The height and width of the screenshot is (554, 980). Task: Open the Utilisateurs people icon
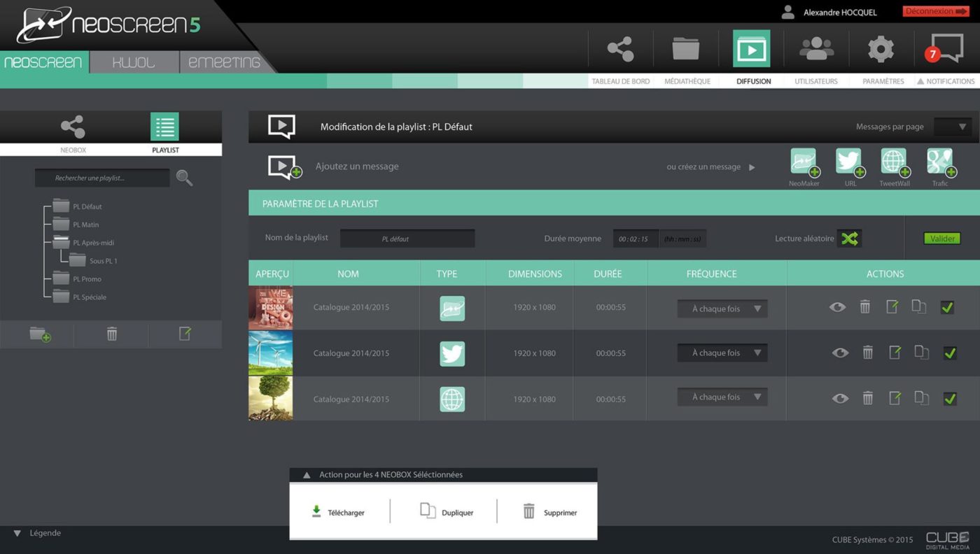tap(815, 49)
